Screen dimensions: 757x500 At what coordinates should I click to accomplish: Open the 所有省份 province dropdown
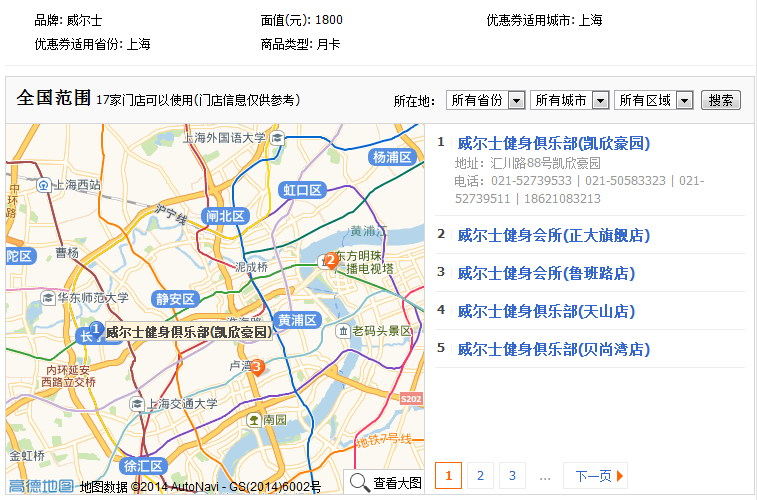(x=486, y=100)
